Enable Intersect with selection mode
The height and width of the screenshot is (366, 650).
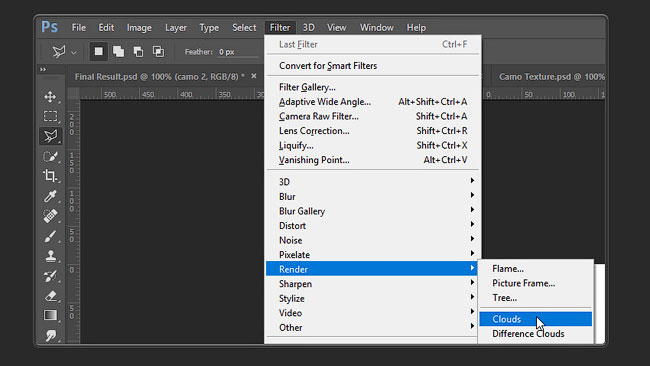158,51
